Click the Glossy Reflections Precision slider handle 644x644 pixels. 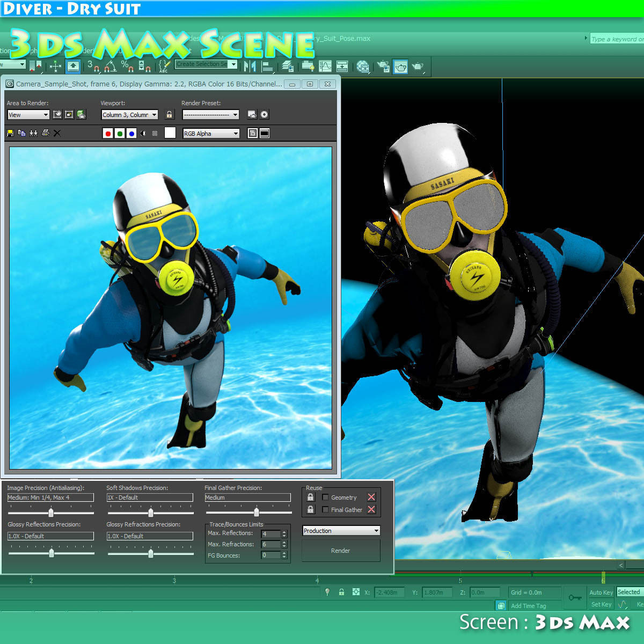[x=52, y=553]
